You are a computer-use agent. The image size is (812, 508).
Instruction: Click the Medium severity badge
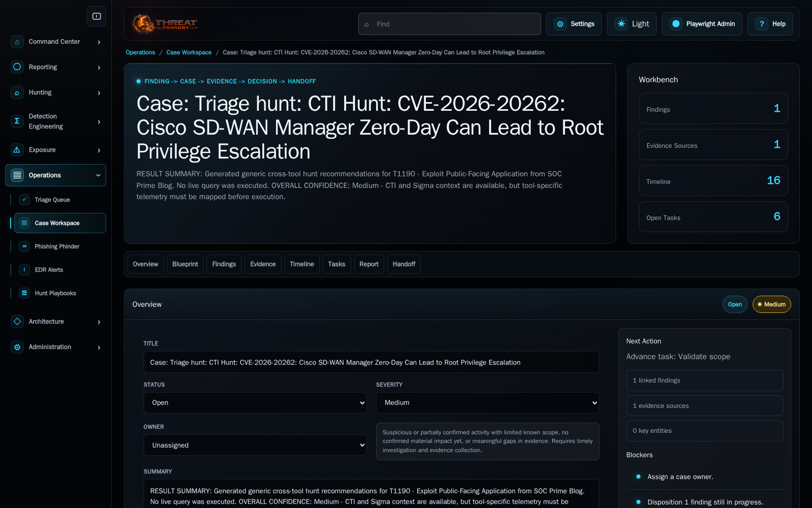771,304
